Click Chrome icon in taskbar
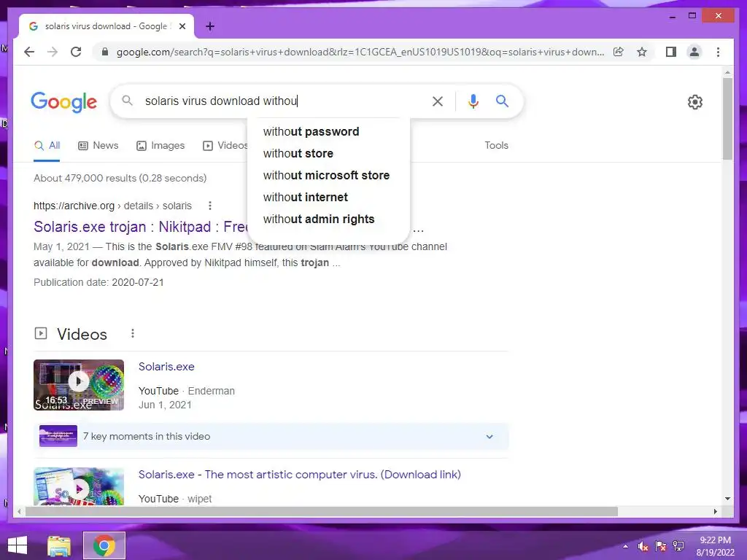The height and width of the screenshot is (560, 747). coord(104,545)
